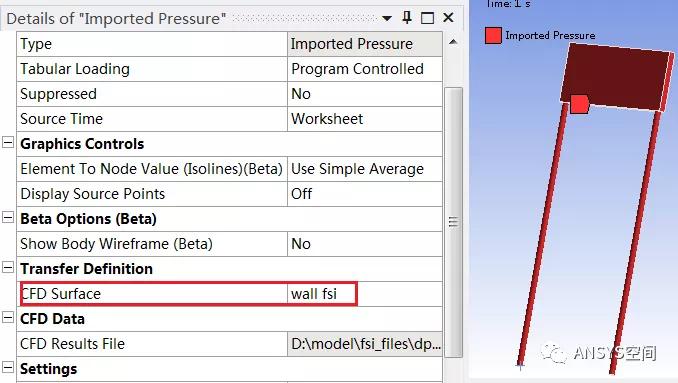This screenshot has height=383, width=678.
Task: Toggle Display Source Points Off value
Action: coord(365,194)
